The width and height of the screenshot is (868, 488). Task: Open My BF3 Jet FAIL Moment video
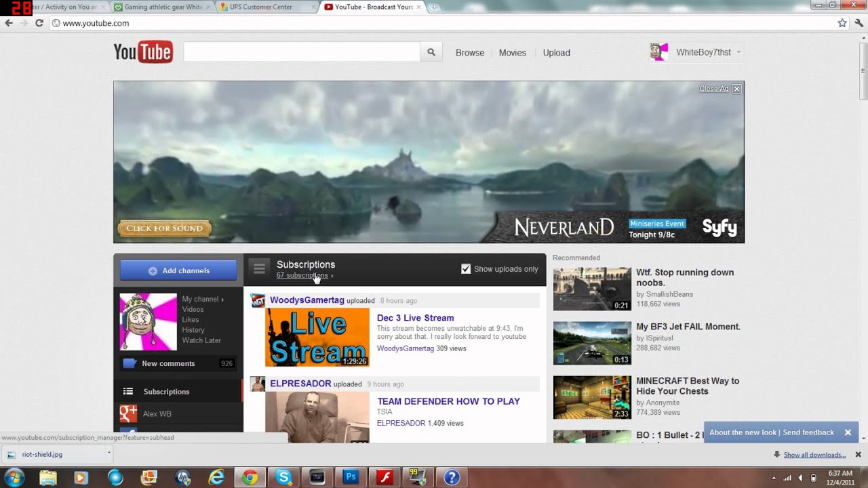click(688, 327)
